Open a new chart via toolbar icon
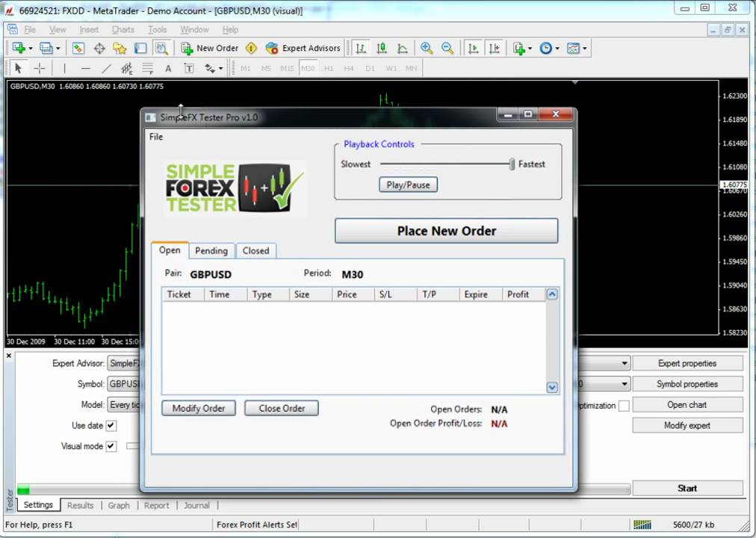 pos(19,49)
